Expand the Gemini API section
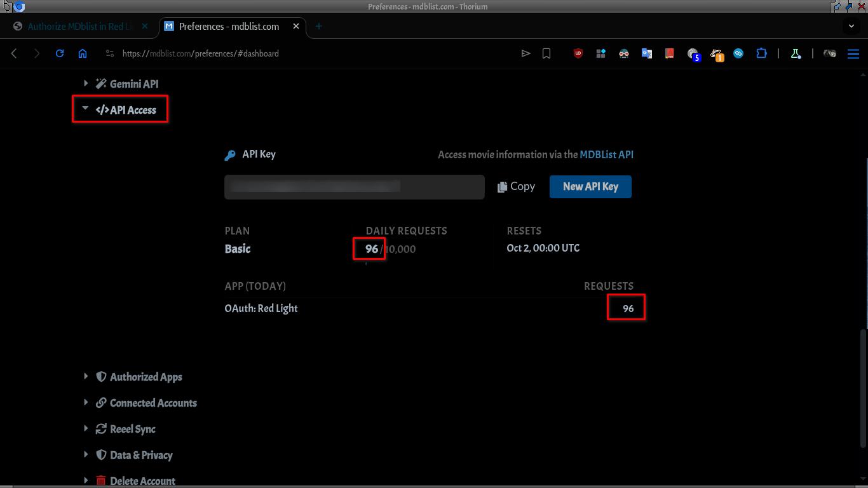868x488 pixels. [126, 84]
